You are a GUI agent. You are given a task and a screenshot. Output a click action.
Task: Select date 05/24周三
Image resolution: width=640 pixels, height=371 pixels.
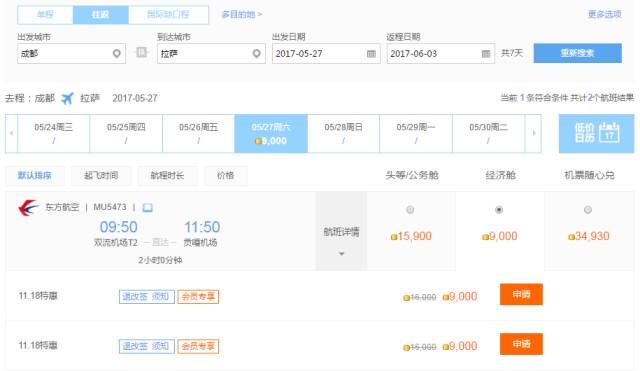pyautogui.click(x=53, y=133)
